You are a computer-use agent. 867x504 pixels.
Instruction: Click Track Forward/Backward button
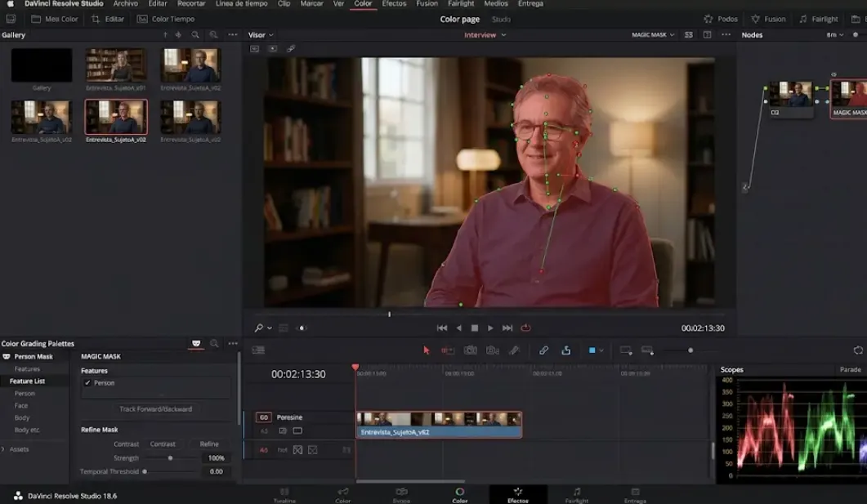click(x=155, y=409)
